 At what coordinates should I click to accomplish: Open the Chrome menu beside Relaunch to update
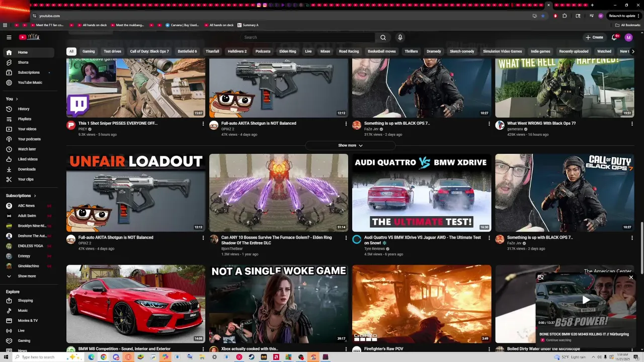[639, 16]
